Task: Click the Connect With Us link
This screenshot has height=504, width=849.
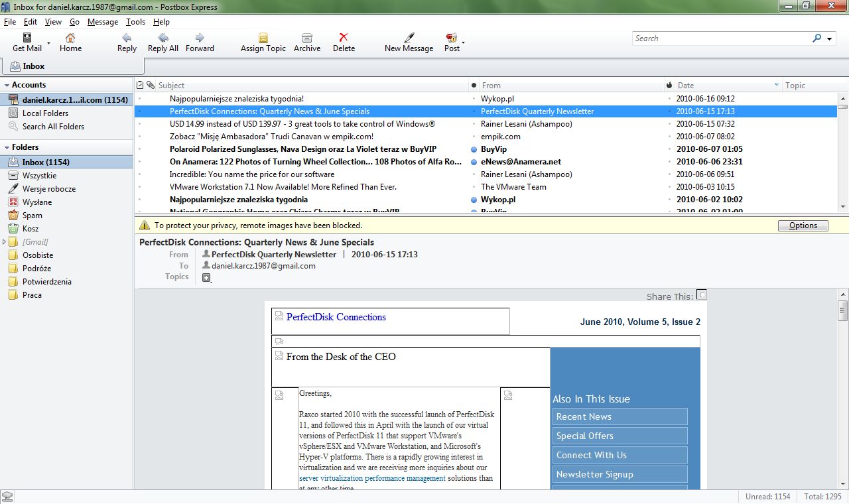Action: pos(620,455)
